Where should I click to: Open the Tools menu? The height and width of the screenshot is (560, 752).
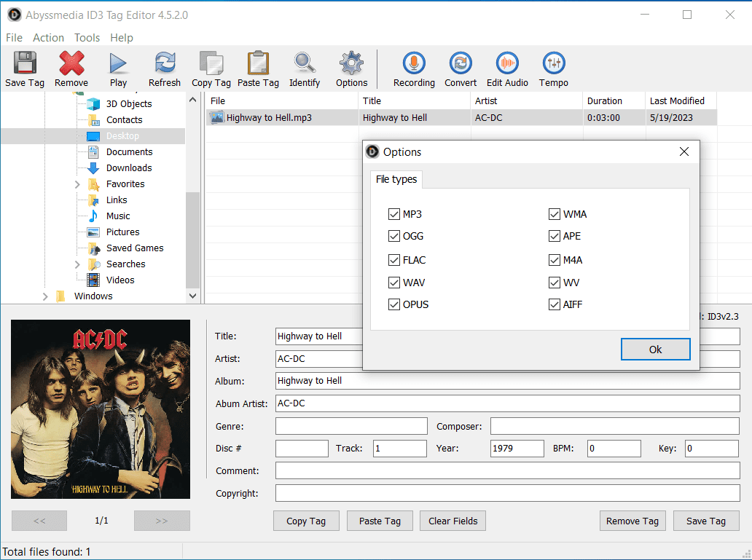[x=87, y=38]
